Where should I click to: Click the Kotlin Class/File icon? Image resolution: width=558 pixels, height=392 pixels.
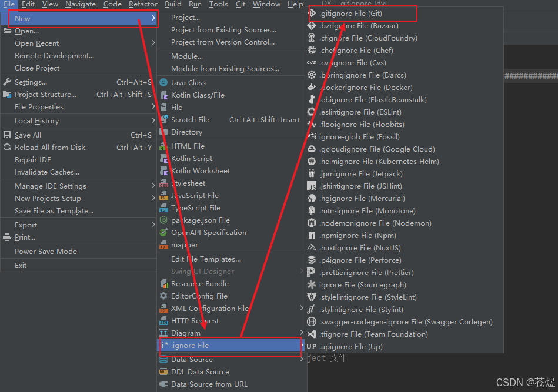[163, 95]
